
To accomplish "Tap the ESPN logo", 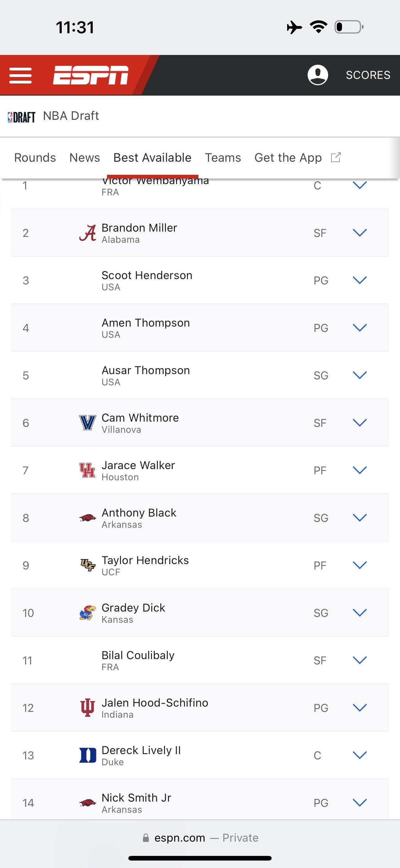I will 91,75.
